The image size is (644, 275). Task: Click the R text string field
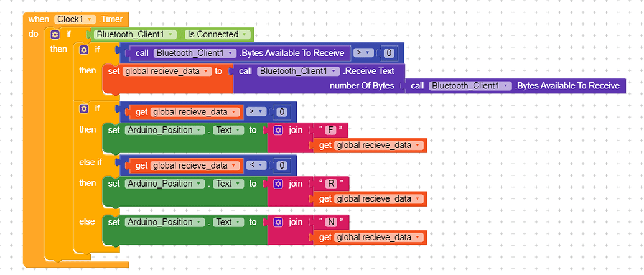pos(331,184)
